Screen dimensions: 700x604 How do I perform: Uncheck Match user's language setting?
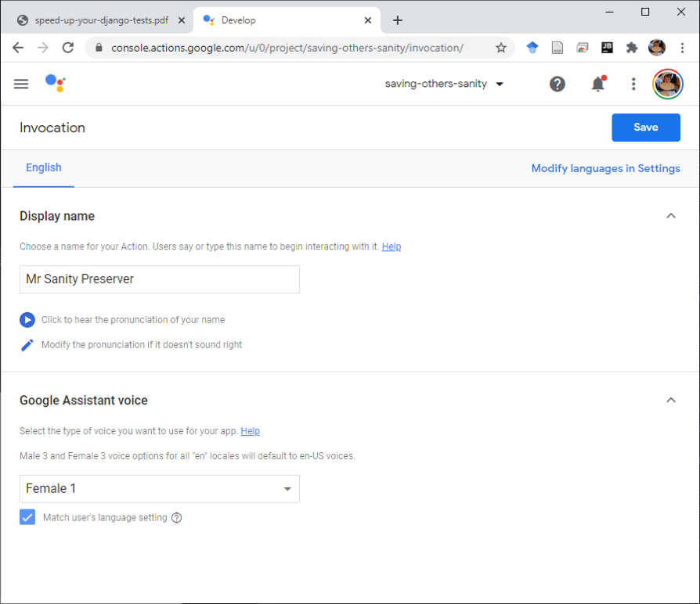[27, 517]
